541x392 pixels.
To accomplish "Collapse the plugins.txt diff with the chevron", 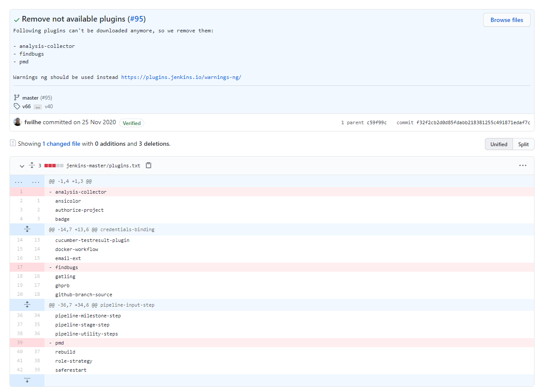I will pyautogui.click(x=22, y=166).
